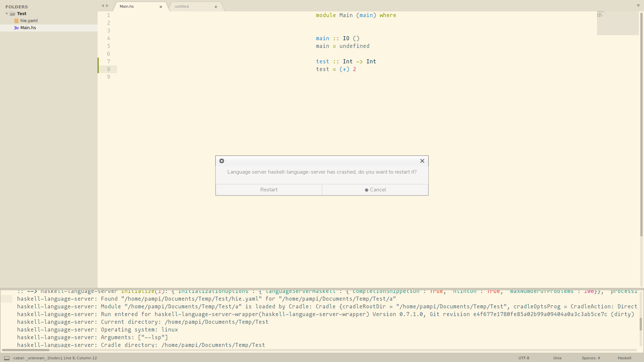The image size is (644, 362).
Task: Click Cancel in the crash dialog
Action: [375, 190]
